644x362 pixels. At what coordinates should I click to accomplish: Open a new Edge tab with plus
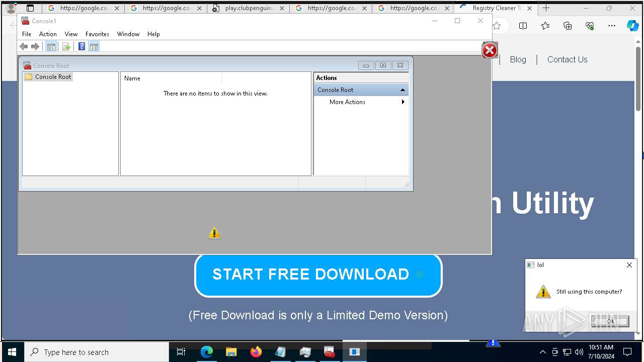click(x=546, y=8)
